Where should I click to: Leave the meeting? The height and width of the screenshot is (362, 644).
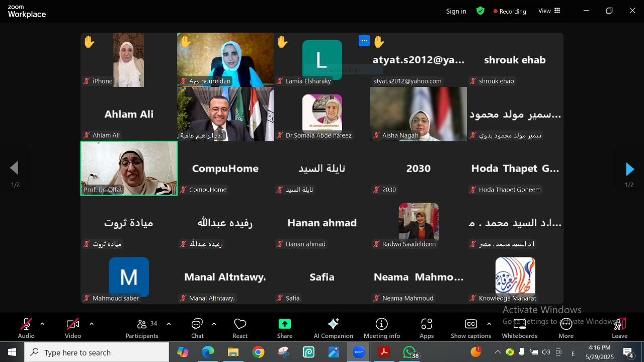[x=619, y=328]
